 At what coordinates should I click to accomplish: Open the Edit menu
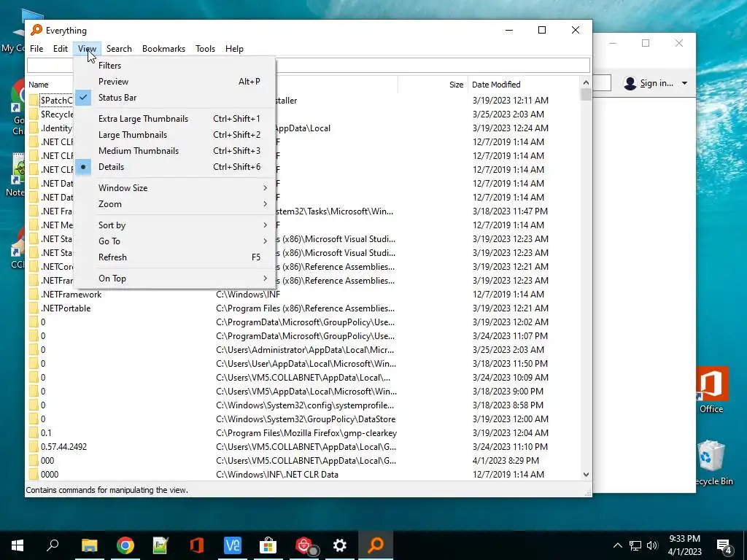click(61, 49)
